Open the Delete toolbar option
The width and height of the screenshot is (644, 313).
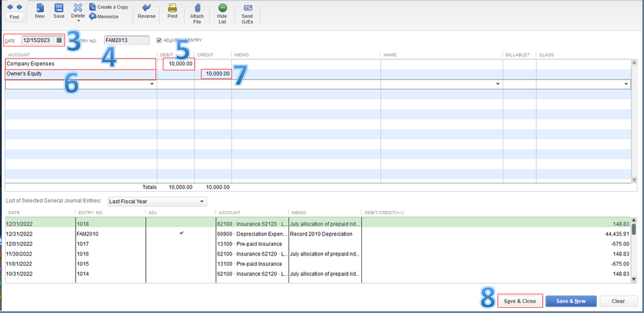click(x=77, y=12)
